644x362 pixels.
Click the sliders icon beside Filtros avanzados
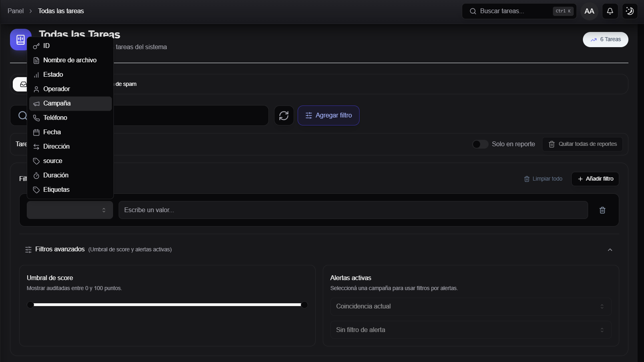pyautogui.click(x=28, y=250)
